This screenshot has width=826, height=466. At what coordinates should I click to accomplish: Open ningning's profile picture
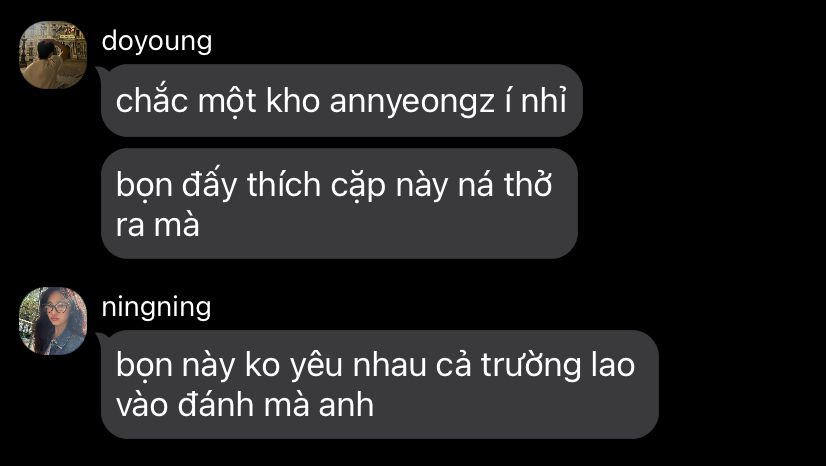(53, 321)
